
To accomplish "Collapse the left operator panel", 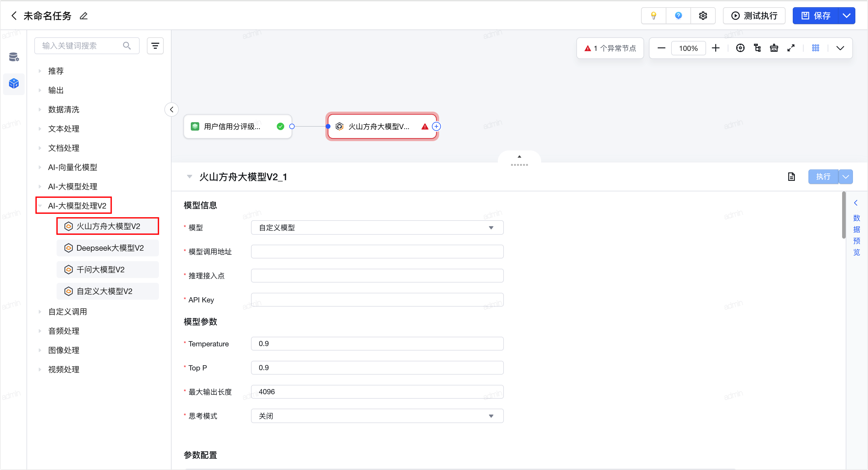I will tap(172, 110).
